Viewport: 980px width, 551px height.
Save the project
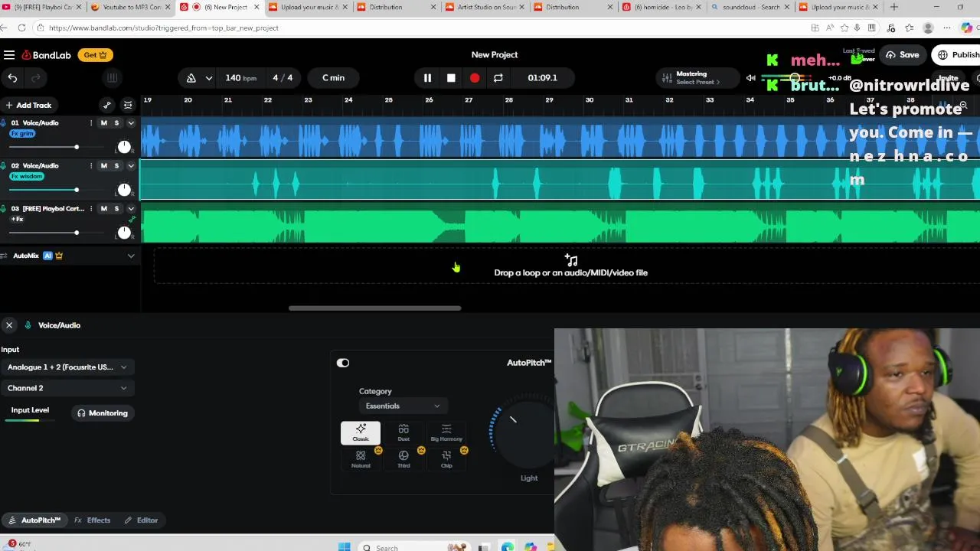click(902, 55)
